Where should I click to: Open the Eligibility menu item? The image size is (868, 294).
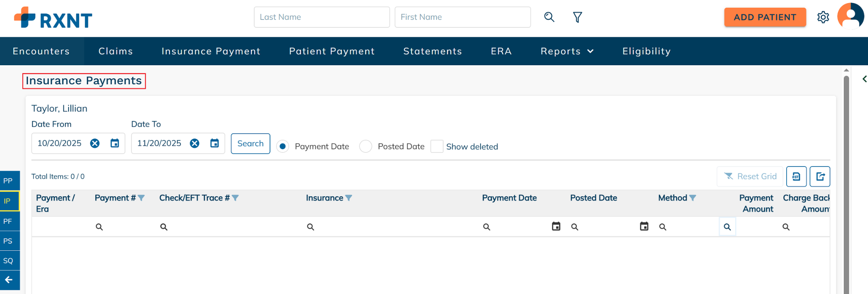click(646, 51)
